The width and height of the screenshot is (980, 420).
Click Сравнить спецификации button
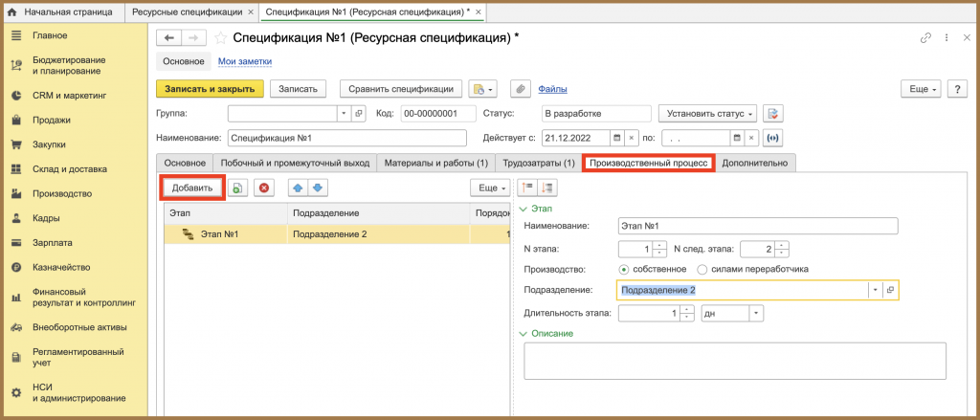401,89
